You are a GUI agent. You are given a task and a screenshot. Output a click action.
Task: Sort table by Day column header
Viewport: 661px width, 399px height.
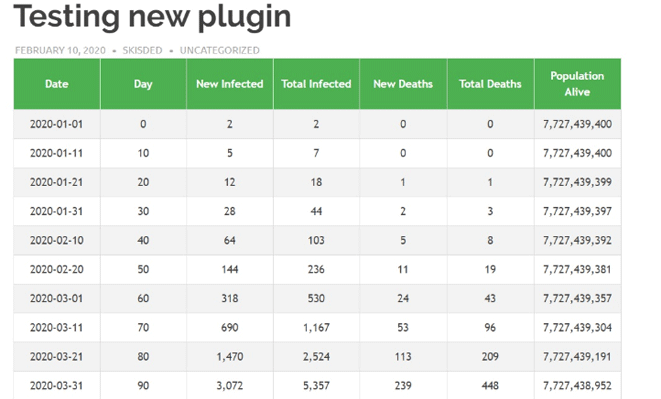point(143,84)
